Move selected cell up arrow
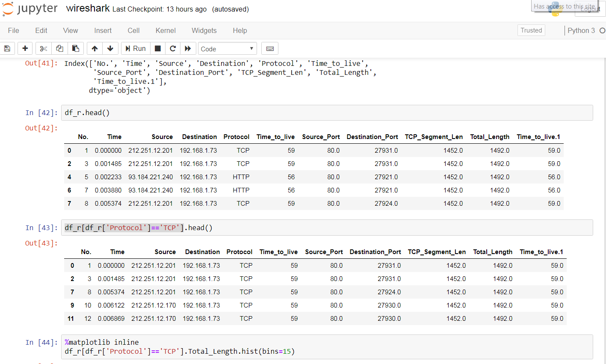606x364 pixels. pos(95,48)
